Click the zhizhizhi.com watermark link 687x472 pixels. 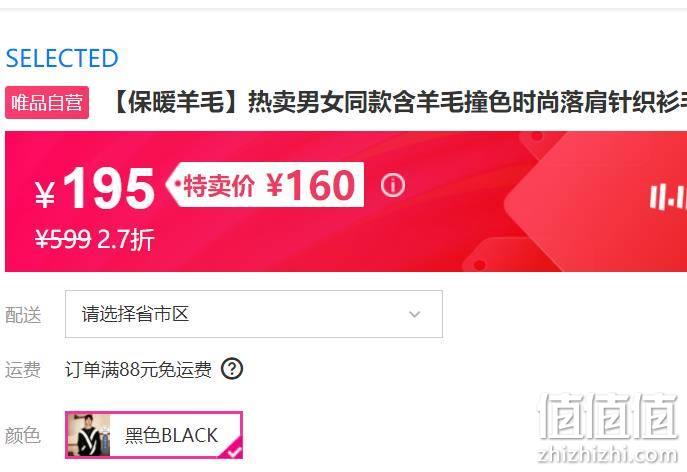[x=608, y=454]
